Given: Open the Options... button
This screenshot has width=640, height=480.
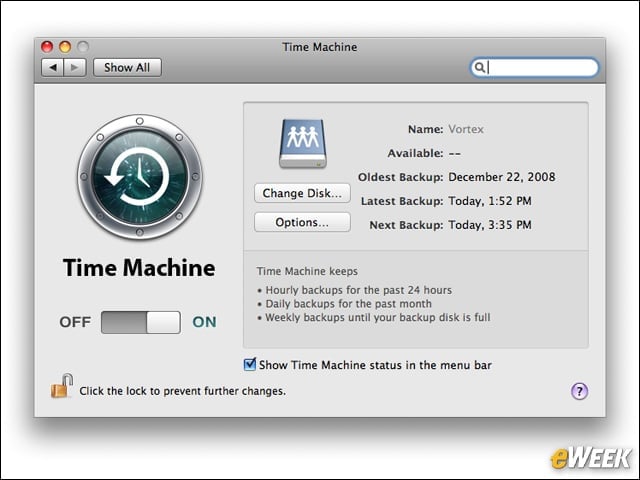Looking at the screenshot, I should (x=302, y=222).
